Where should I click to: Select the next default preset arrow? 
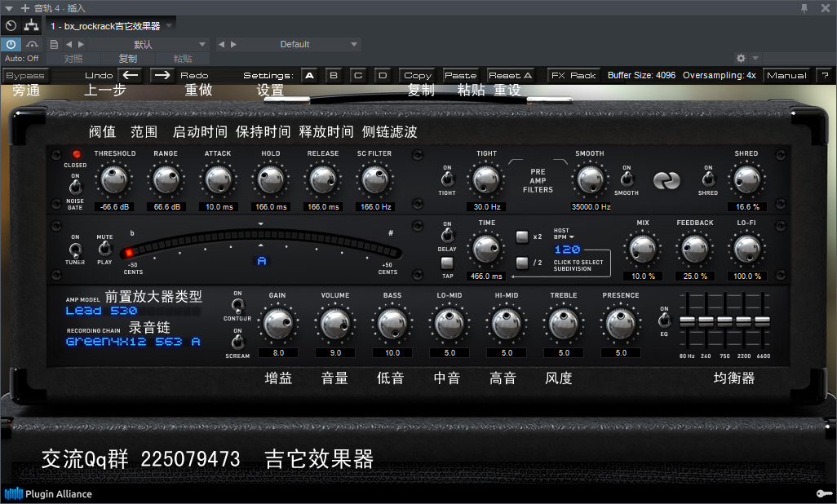(x=81, y=44)
